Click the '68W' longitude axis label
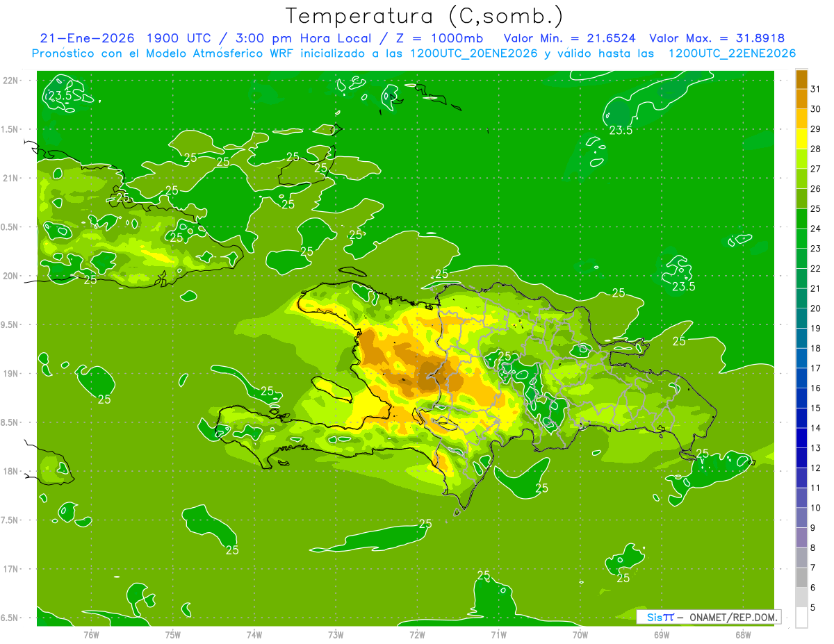 pos(743,635)
